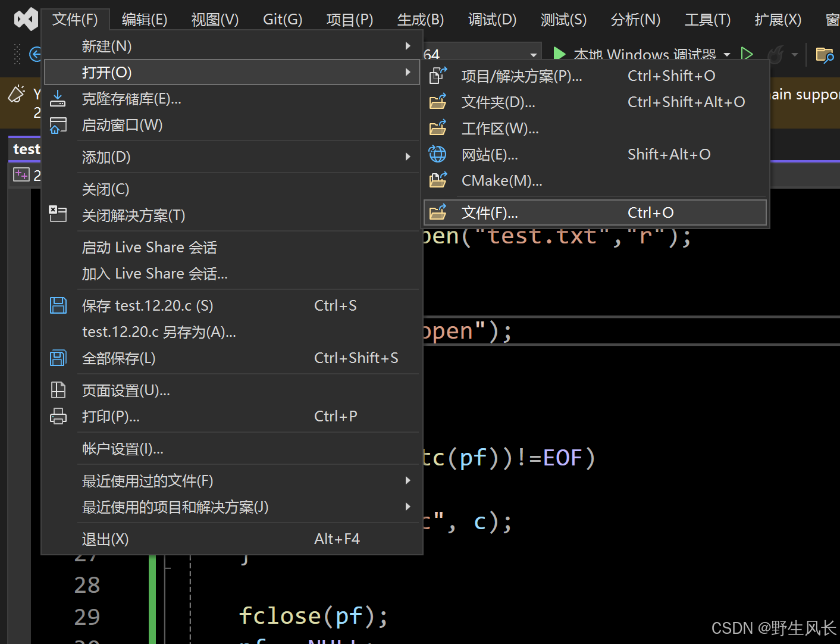
Task: Open the 分析(N) menu
Action: tap(635, 20)
